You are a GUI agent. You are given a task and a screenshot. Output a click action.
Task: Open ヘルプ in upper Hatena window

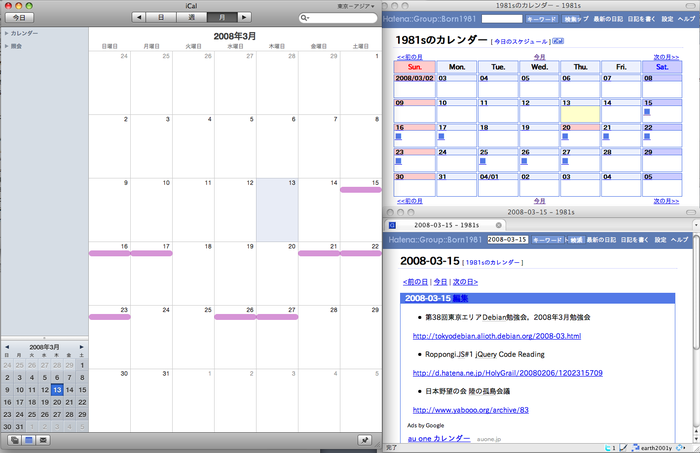coord(686,19)
